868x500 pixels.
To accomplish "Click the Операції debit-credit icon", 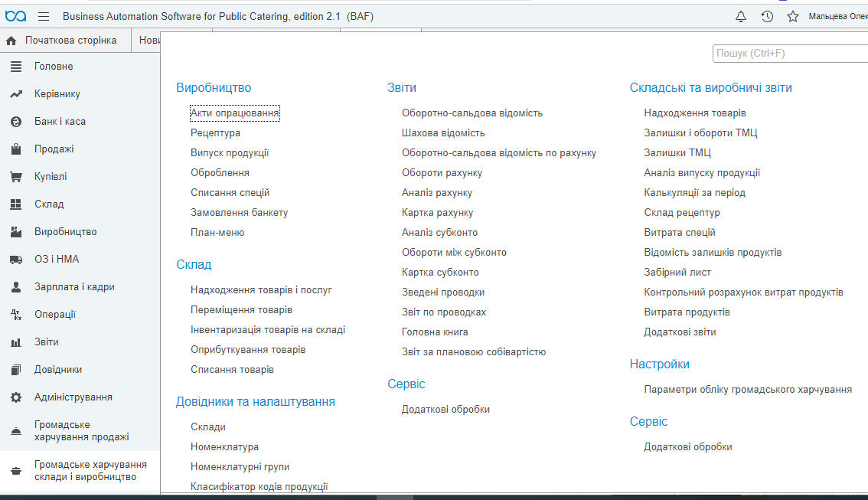I will [x=16, y=315].
